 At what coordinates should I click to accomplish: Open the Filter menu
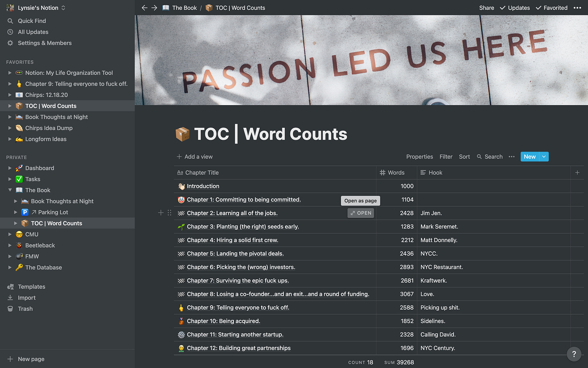pos(446,157)
